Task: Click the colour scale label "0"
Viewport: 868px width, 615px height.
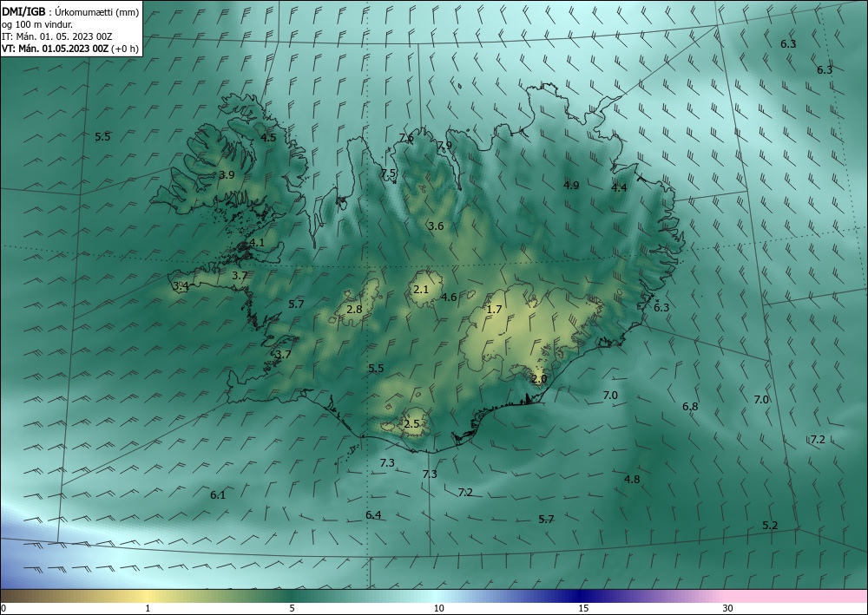Action: [x=3, y=608]
